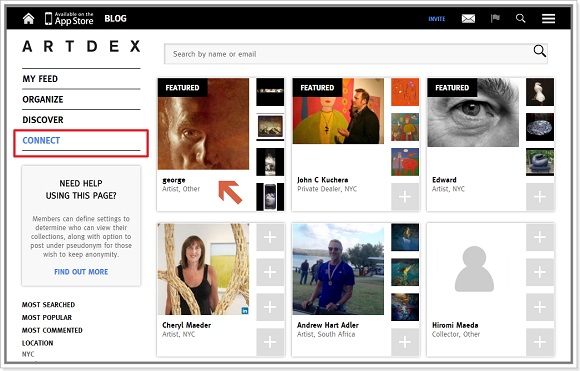Click plus button in John C Kuchera card

[x=405, y=196]
